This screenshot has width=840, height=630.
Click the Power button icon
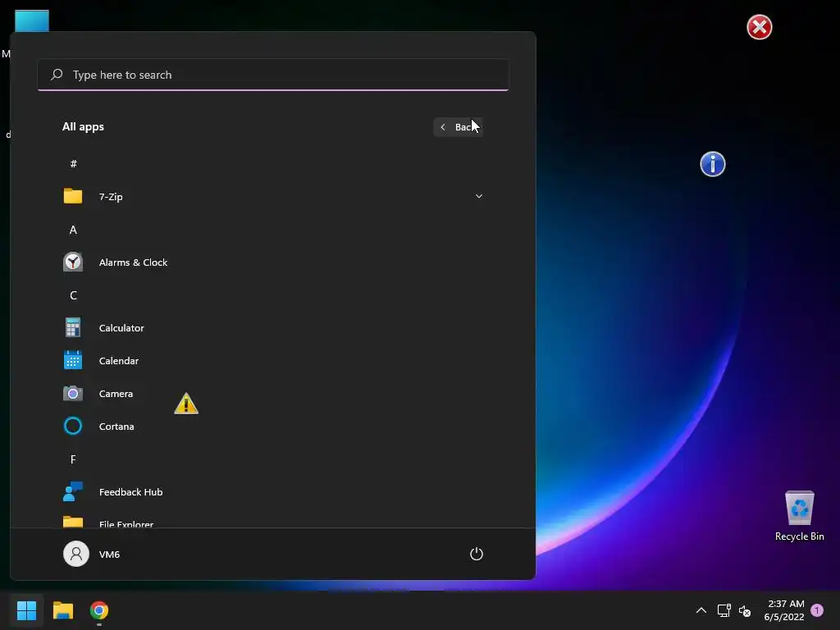[477, 554]
